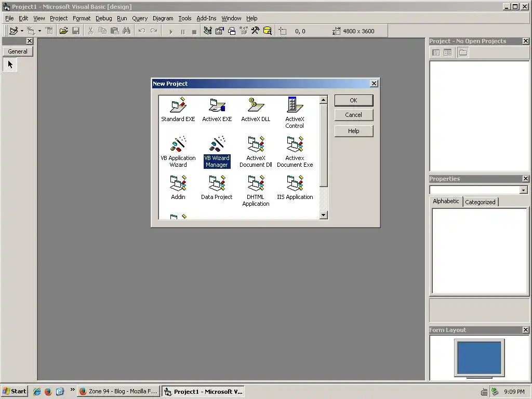Click OK in the New Project dialog
The width and height of the screenshot is (532, 399).
(353, 100)
